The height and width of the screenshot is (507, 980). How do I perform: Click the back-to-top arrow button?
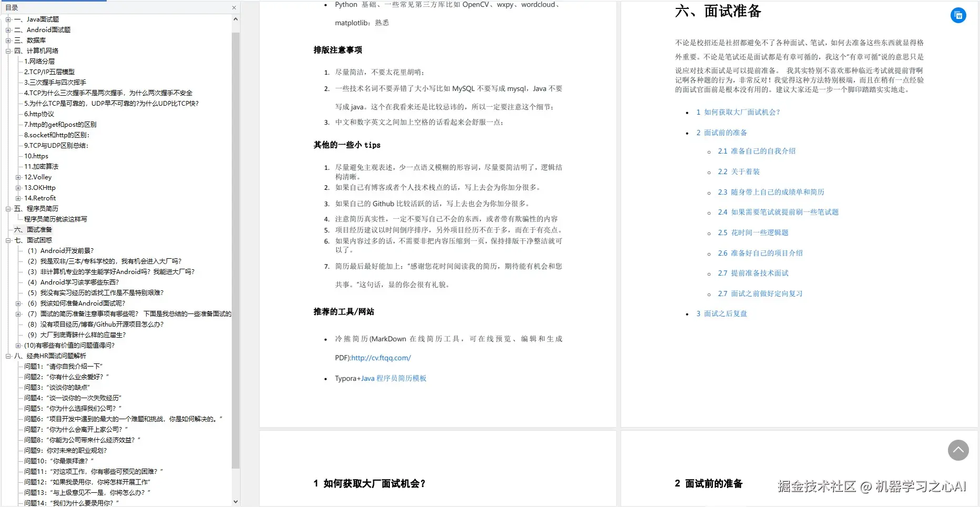(958, 450)
